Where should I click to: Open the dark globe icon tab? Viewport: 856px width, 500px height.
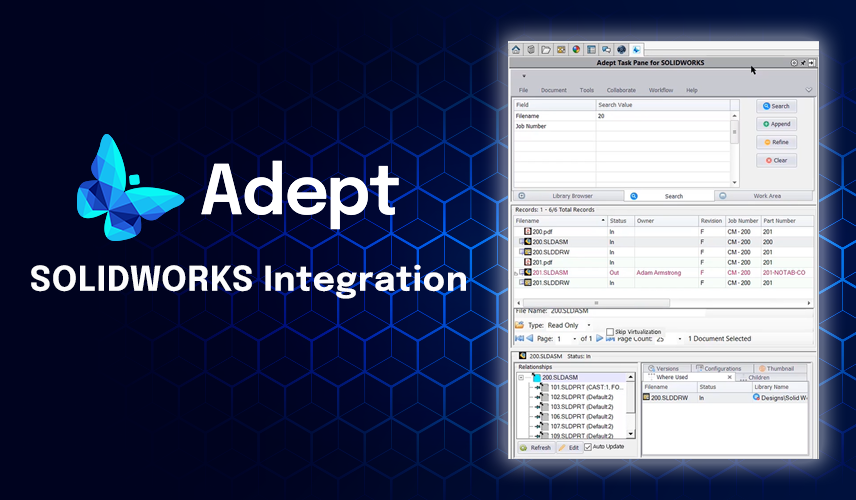(621, 50)
